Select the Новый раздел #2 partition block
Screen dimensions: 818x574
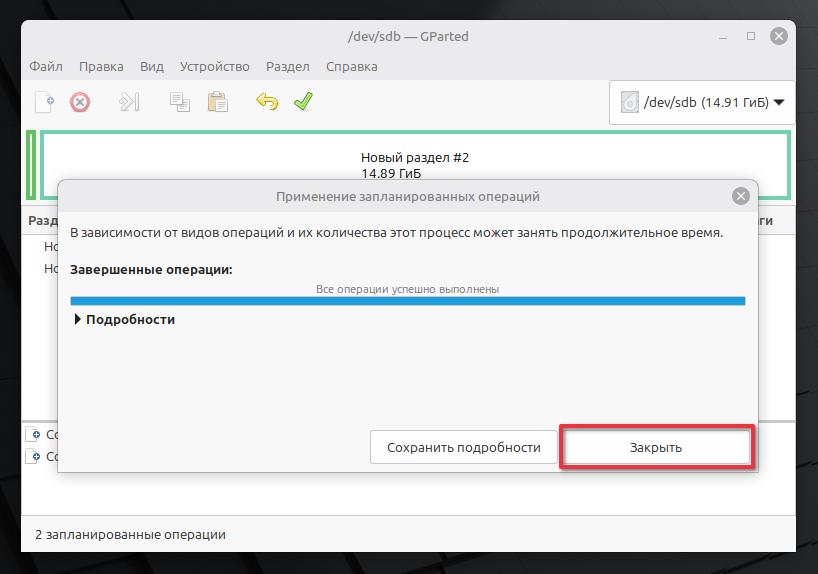point(415,165)
